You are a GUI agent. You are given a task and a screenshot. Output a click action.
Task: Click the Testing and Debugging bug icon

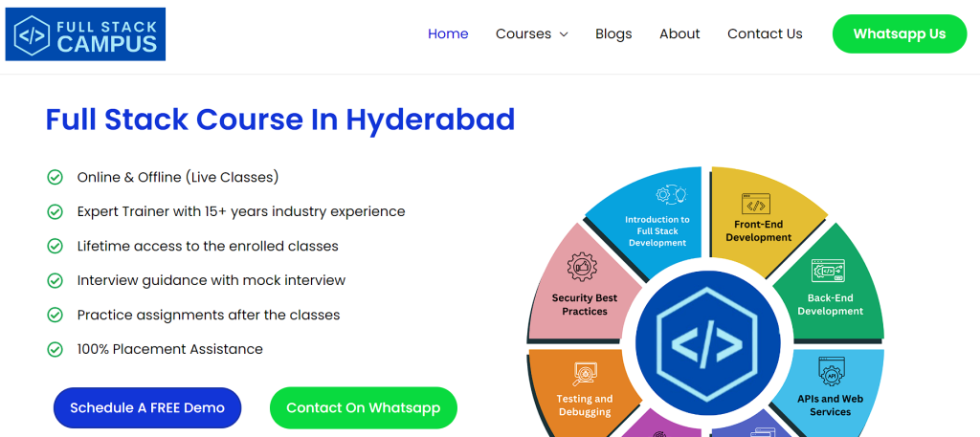[x=585, y=374]
